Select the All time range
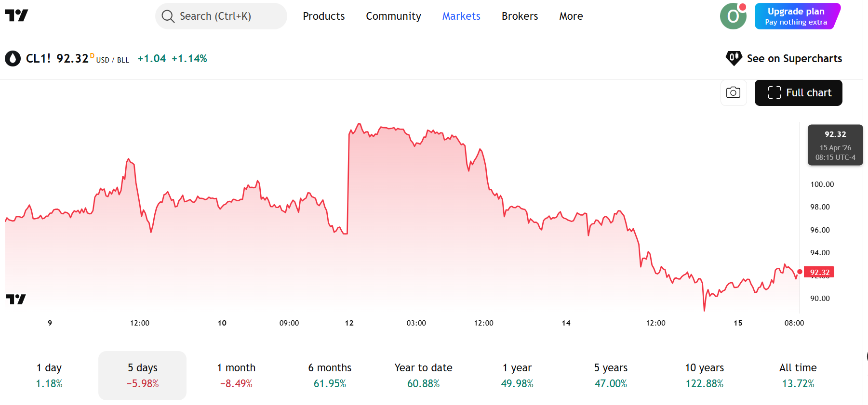 coord(798,375)
